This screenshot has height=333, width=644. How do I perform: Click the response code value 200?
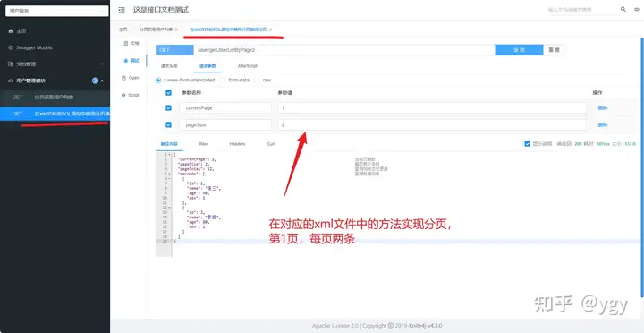point(579,144)
